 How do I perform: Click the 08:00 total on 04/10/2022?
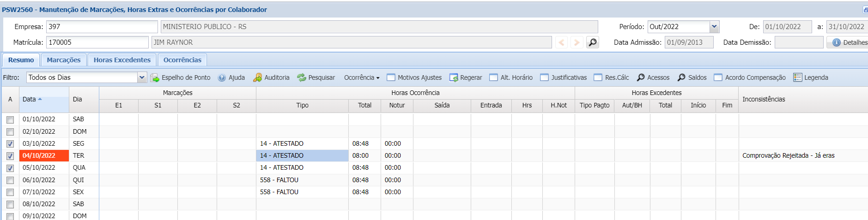(364, 156)
